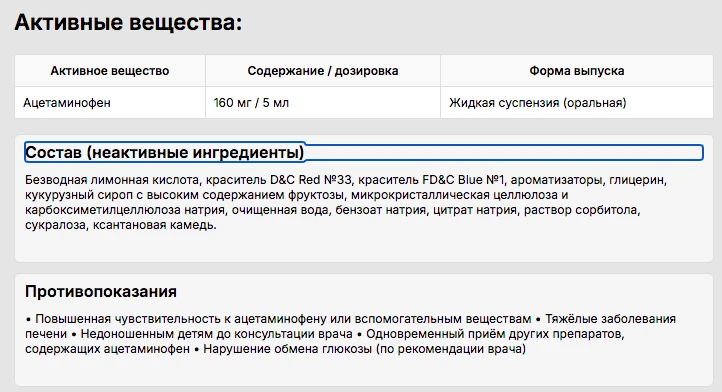Click the '160 мг / 5 мл' cell
The image size is (722, 392).
pos(251,103)
